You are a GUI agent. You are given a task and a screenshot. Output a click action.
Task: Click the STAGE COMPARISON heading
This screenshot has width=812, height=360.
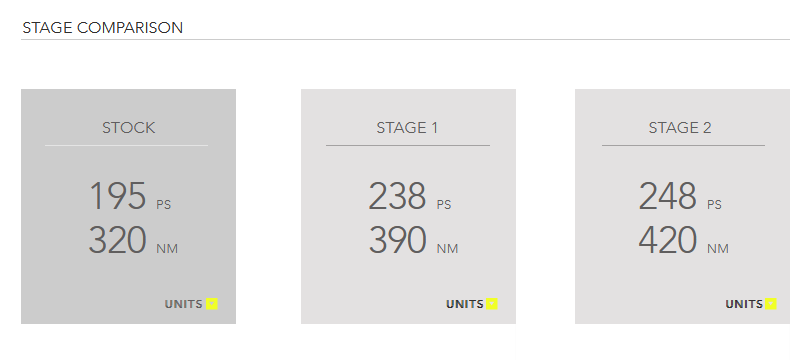(x=103, y=27)
